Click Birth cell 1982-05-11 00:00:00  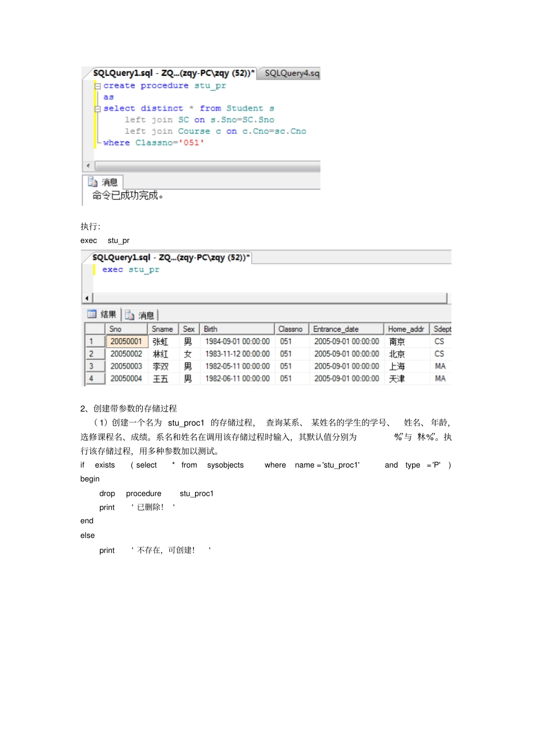[x=238, y=366]
